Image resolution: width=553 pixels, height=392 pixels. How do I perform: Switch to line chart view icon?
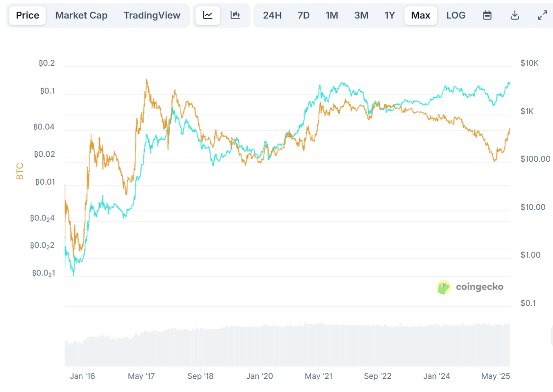(208, 16)
